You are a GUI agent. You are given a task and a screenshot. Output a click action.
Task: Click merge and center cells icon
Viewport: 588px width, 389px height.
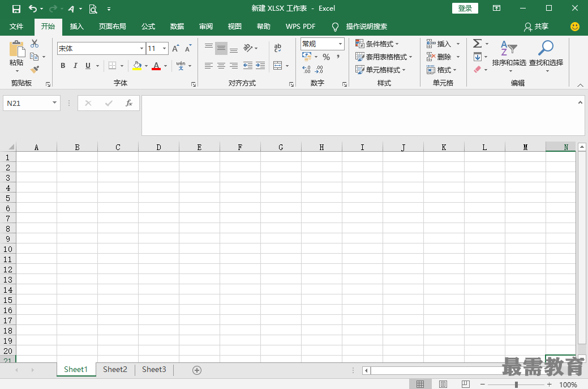[x=277, y=66]
